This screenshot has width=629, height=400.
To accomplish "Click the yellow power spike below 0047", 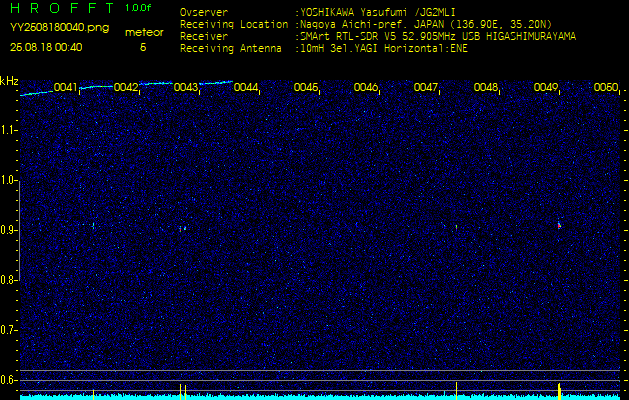I will pyautogui.click(x=457, y=391).
